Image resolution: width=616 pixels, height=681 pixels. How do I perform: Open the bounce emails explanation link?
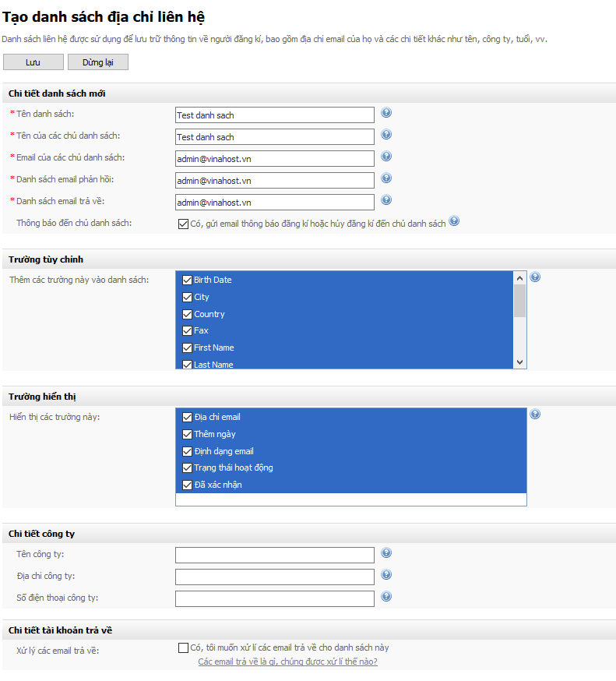[x=287, y=662]
